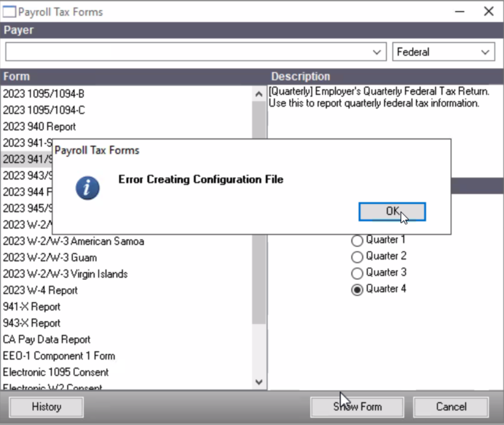Select the Quarter 1 radio button
The height and width of the screenshot is (425, 504).
(x=357, y=240)
